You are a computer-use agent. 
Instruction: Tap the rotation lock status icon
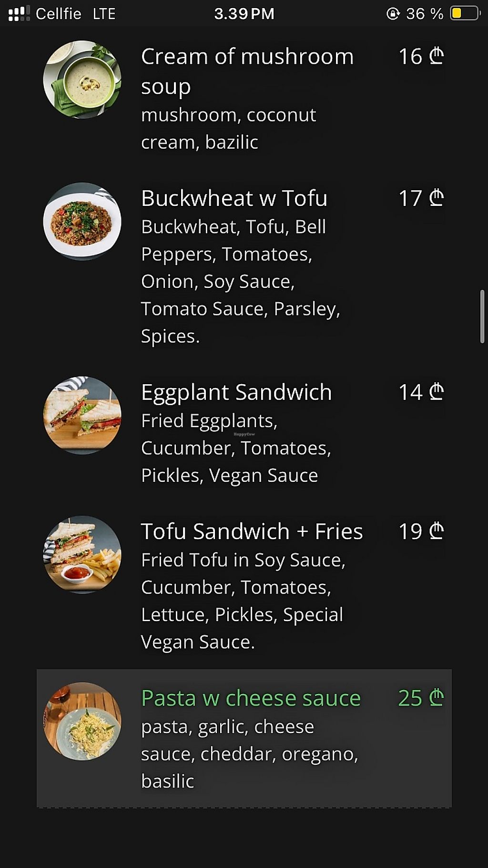coord(393,13)
